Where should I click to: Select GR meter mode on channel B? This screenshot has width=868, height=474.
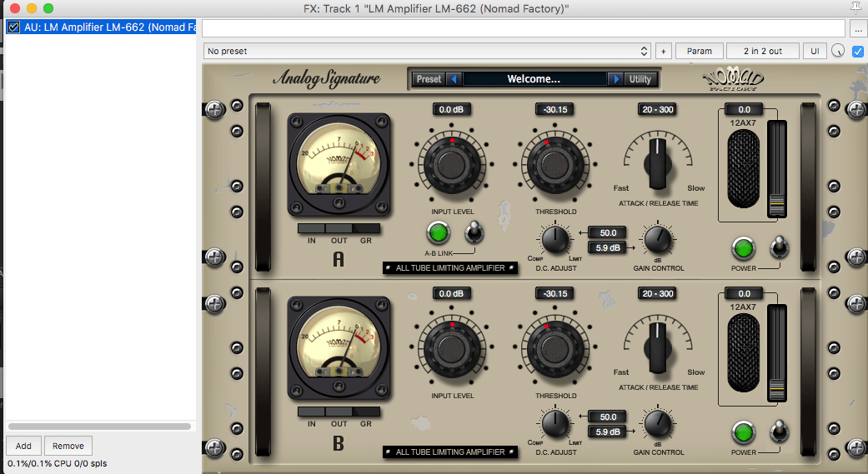(x=366, y=412)
